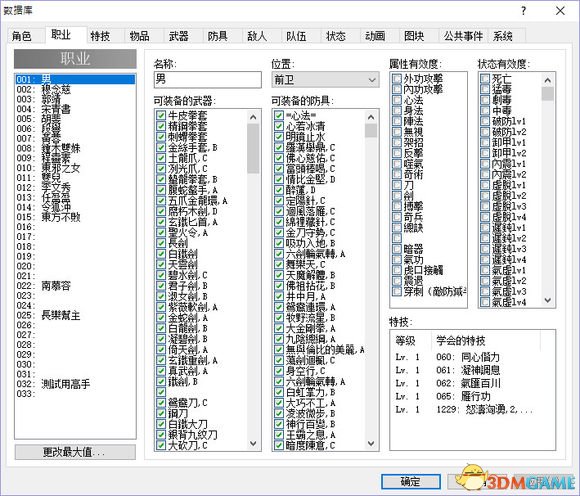The image size is (580, 496).
Task: Go to the 防具 tab
Action: tap(218, 36)
